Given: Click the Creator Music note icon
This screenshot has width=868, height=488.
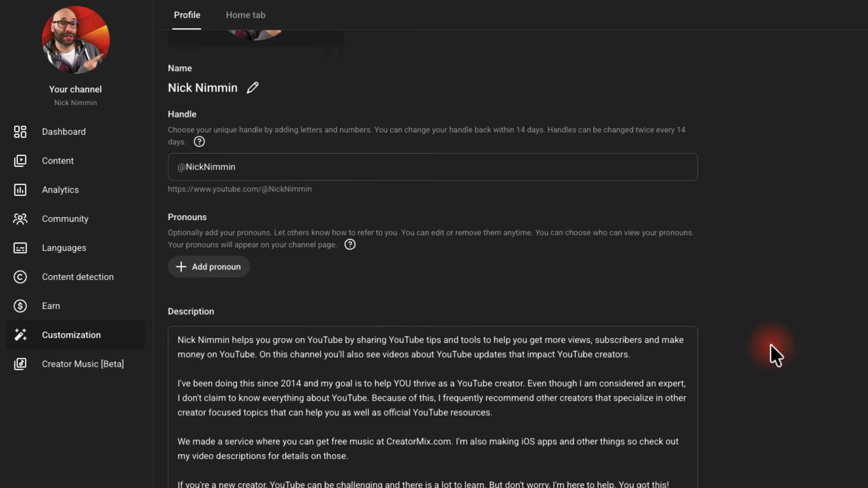Looking at the screenshot, I should coord(20,364).
